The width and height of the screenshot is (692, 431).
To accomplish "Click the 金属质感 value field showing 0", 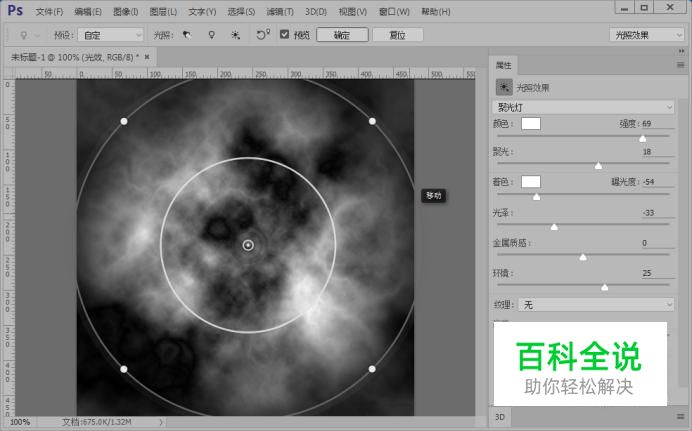I will click(x=658, y=243).
